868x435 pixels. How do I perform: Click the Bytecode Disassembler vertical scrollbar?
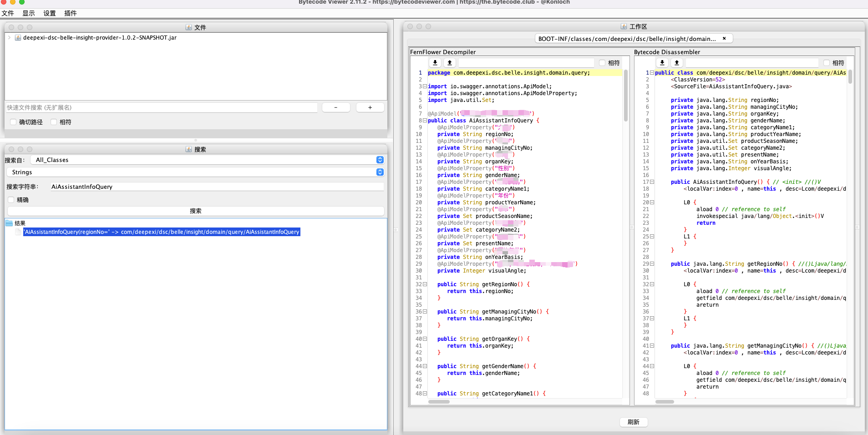click(x=850, y=76)
